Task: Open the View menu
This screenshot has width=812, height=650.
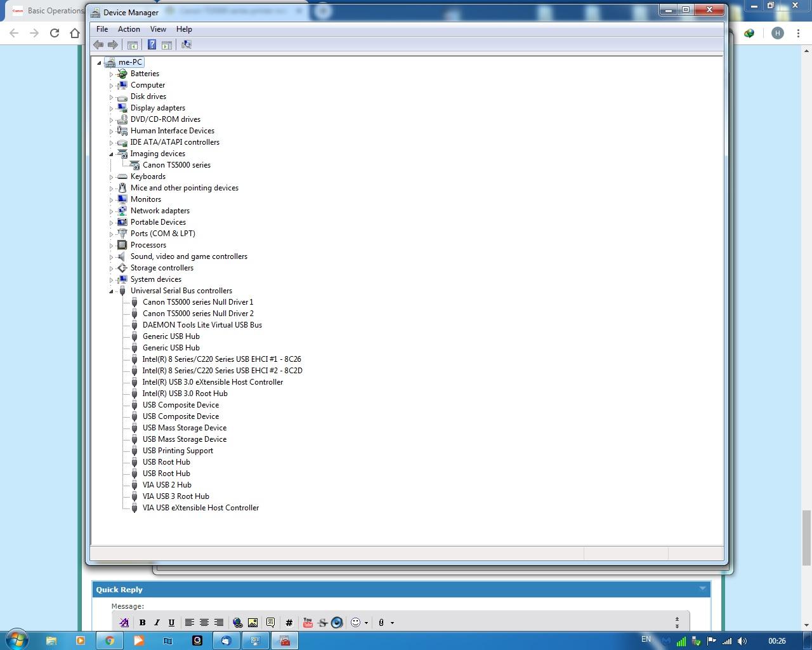Action: point(158,29)
